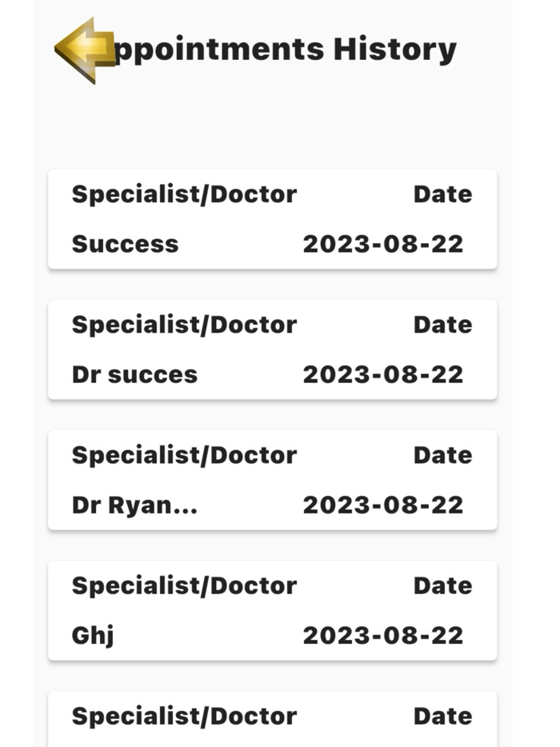560x747 pixels.
Task: Open the Dr succes appointment card
Action: tap(273, 349)
